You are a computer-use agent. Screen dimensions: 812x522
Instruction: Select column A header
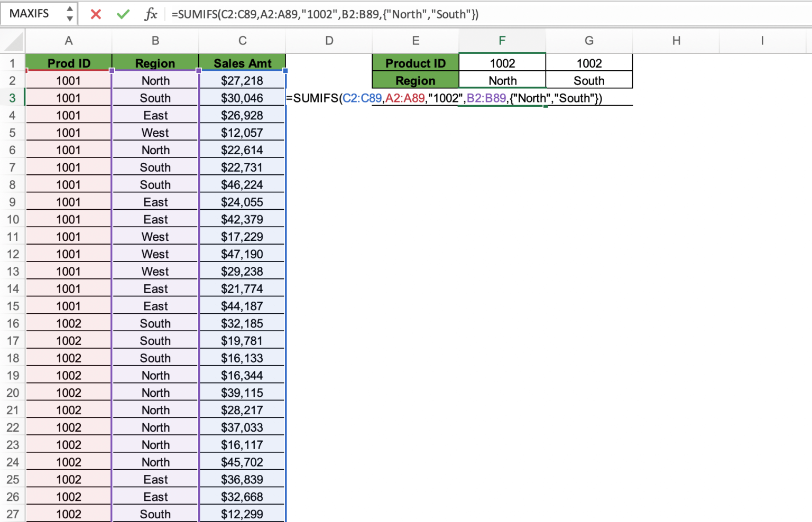click(x=68, y=41)
